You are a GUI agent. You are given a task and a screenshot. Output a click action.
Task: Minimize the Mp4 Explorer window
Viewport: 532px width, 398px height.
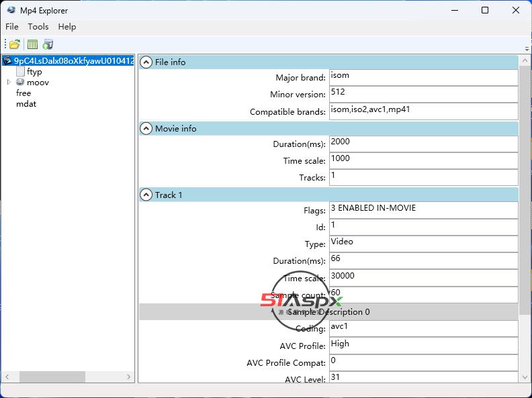click(x=455, y=10)
